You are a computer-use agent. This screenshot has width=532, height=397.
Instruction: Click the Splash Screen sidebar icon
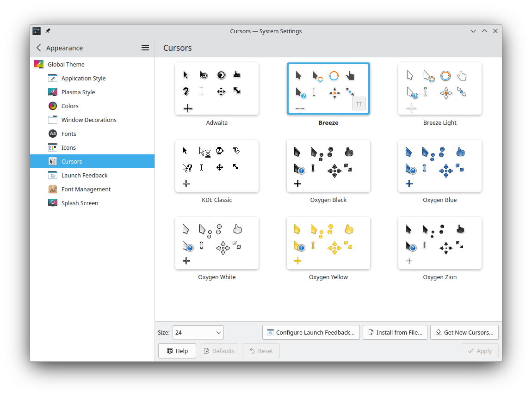coord(53,203)
